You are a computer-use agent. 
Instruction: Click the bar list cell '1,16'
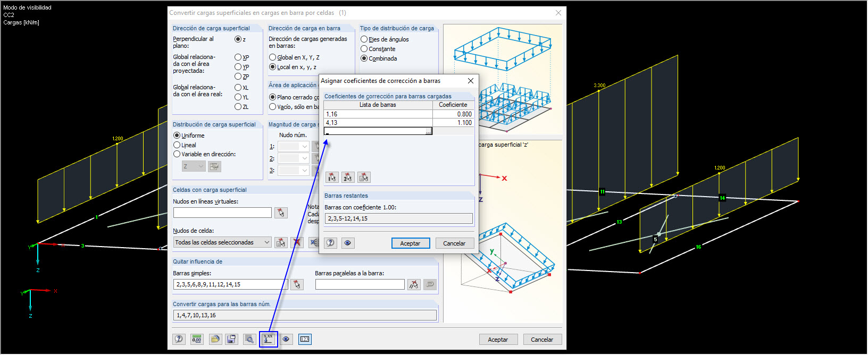click(x=378, y=114)
